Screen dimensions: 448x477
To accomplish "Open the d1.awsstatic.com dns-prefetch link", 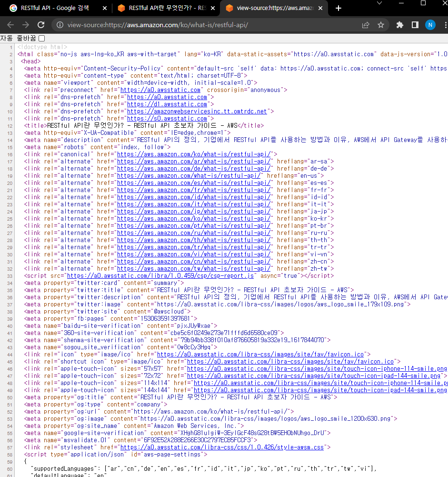I will coord(167,104).
